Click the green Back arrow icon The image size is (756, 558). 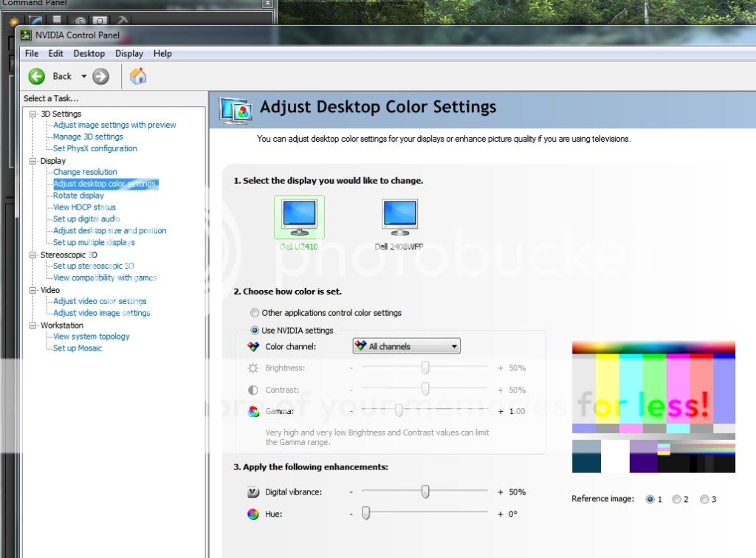click(x=37, y=76)
